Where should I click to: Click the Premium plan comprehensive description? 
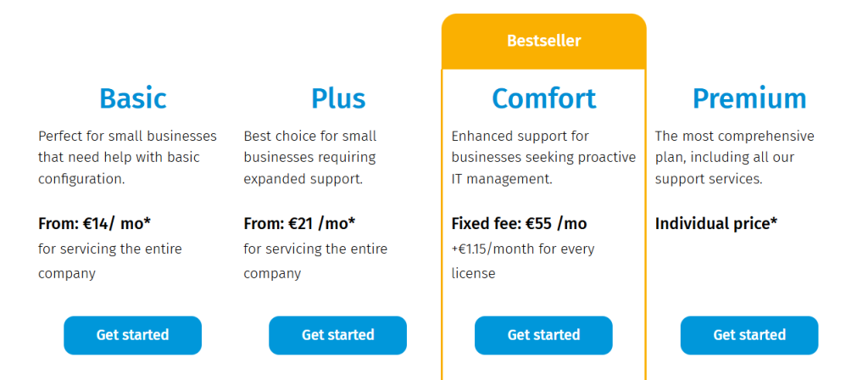[734, 157]
